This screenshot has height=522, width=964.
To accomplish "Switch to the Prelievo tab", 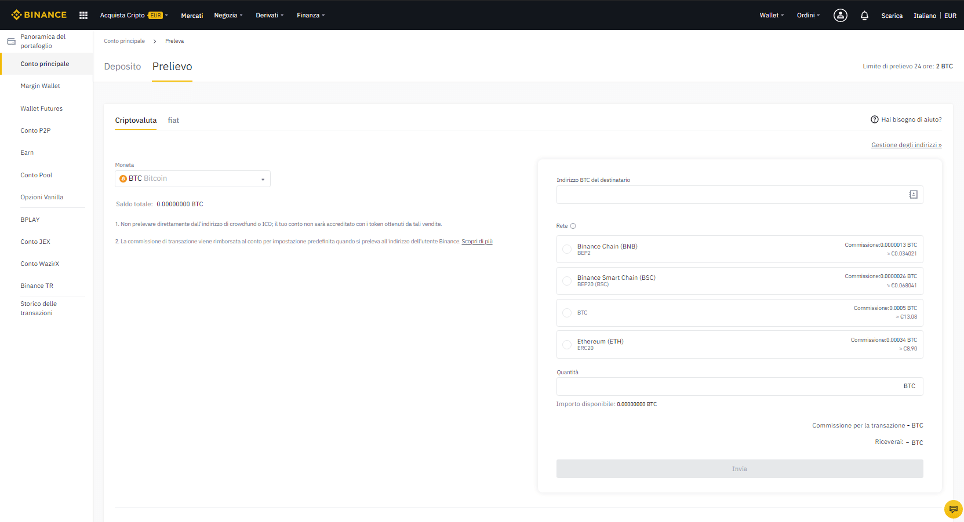I will point(172,66).
